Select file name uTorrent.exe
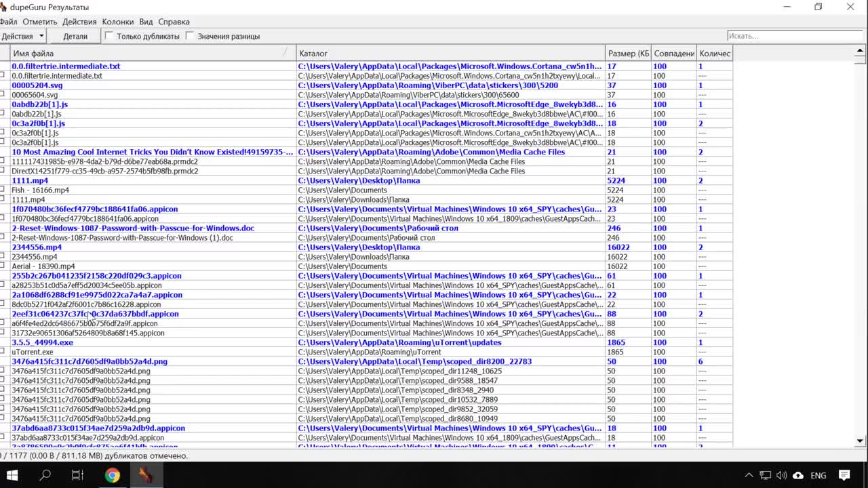 pyautogui.click(x=32, y=352)
